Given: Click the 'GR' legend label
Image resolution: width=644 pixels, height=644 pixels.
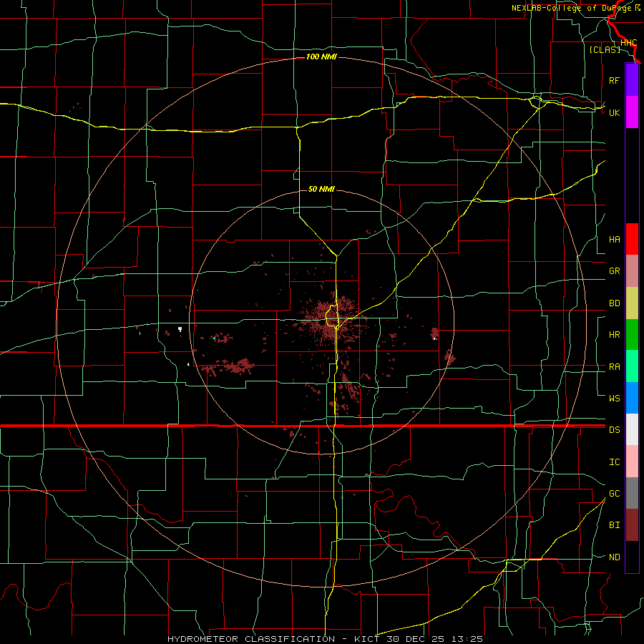Looking at the screenshot, I should pyautogui.click(x=614, y=271).
